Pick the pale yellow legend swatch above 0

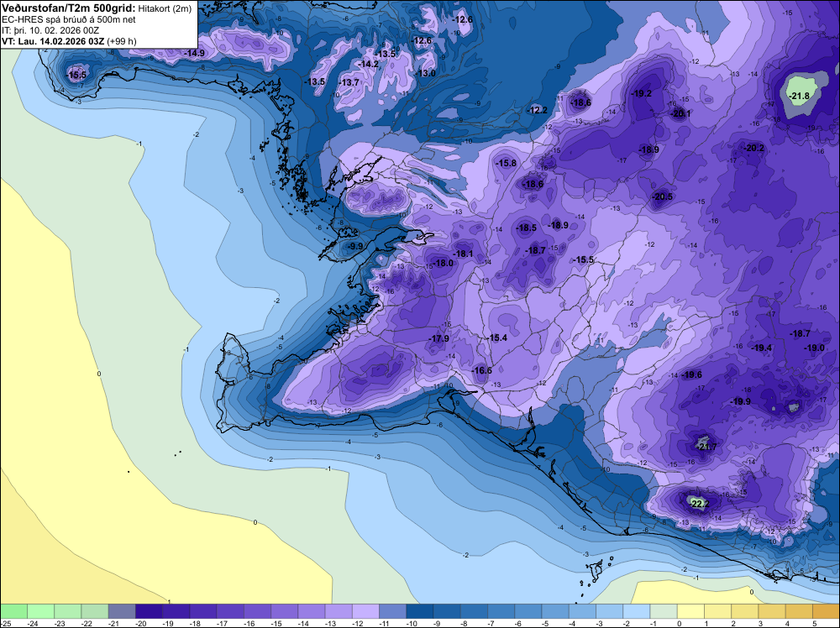pyautogui.click(x=690, y=611)
